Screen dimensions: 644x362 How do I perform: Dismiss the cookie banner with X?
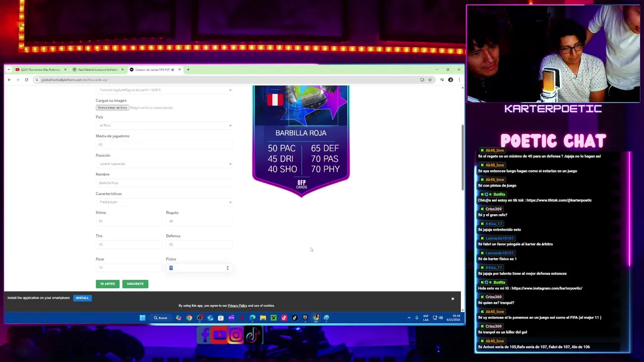pos(452,299)
